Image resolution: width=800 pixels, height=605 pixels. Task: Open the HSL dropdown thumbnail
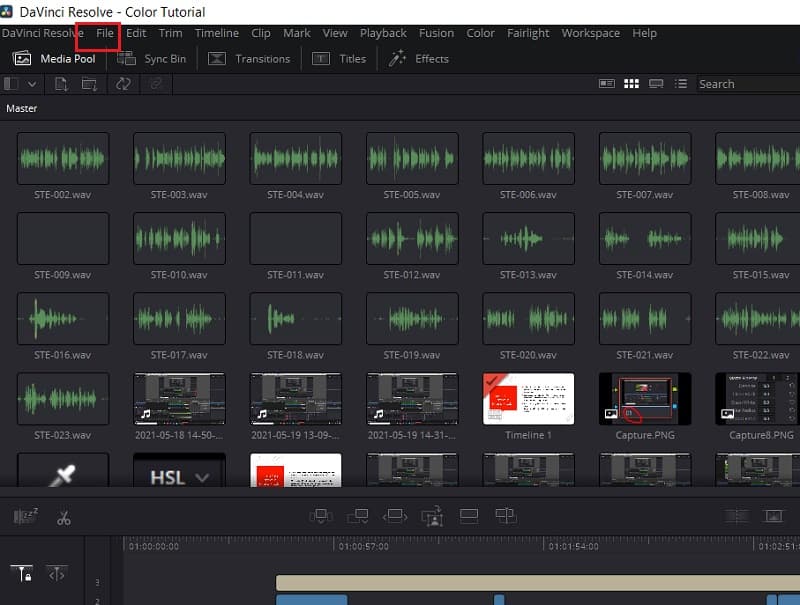pyautogui.click(x=179, y=475)
